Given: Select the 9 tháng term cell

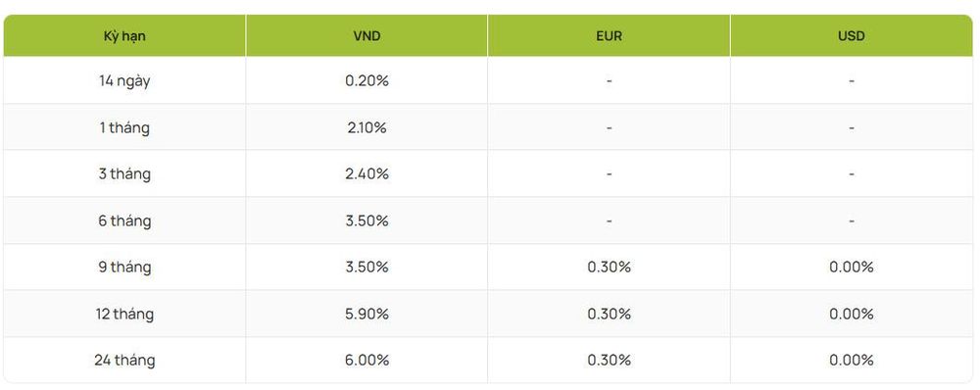Looking at the screenshot, I should point(124,267).
